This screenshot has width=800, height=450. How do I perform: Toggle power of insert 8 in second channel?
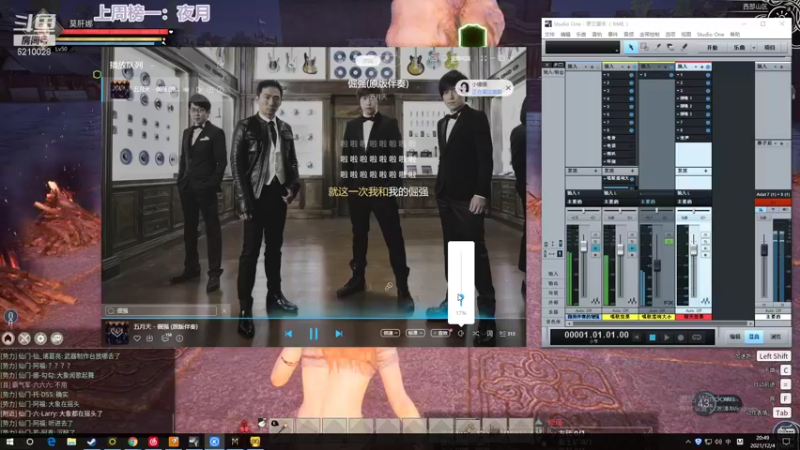click(632, 130)
